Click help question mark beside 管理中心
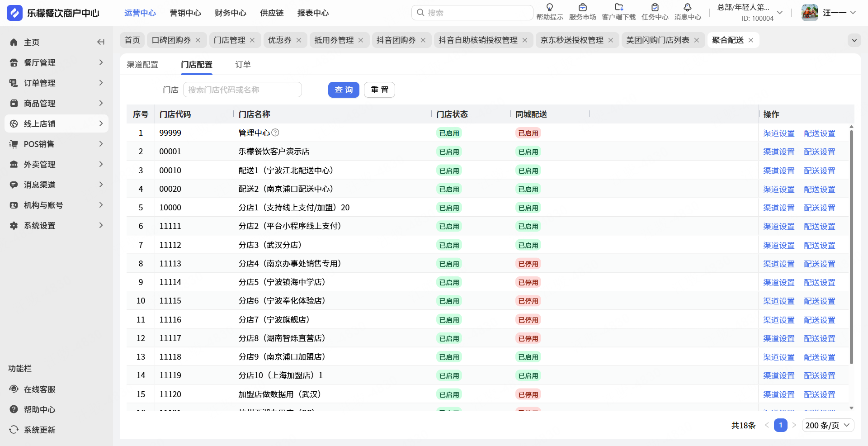This screenshot has height=446, width=868. click(275, 133)
